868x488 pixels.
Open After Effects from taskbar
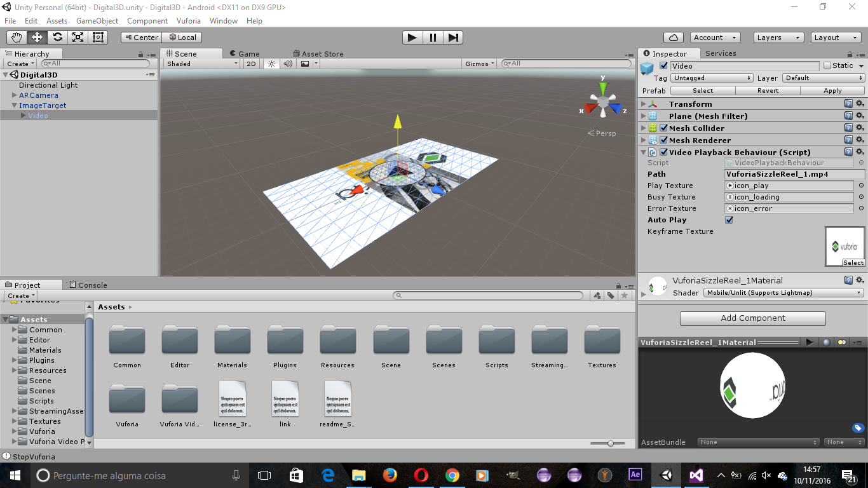pyautogui.click(x=635, y=475)
